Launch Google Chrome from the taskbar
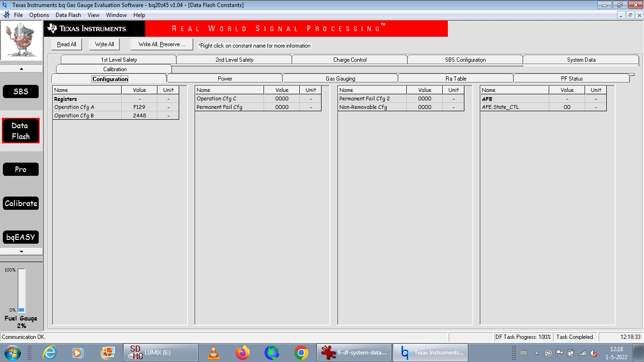The height and width of the screenshot is (362, 644). pos(301,353)
